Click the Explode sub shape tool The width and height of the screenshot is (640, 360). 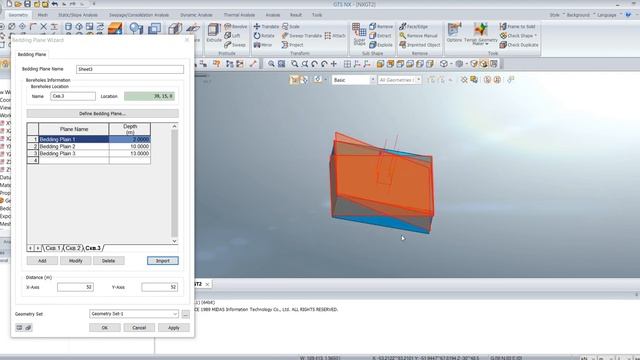tap(381, 45)
